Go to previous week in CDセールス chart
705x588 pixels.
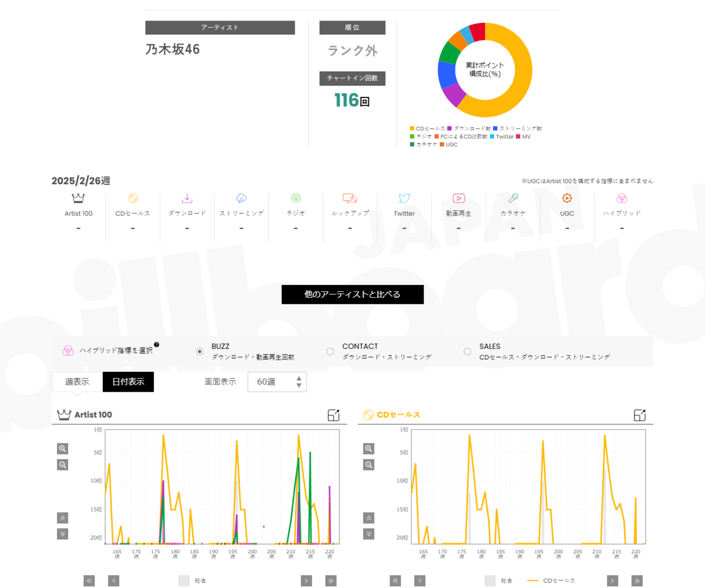coord(419,581)
